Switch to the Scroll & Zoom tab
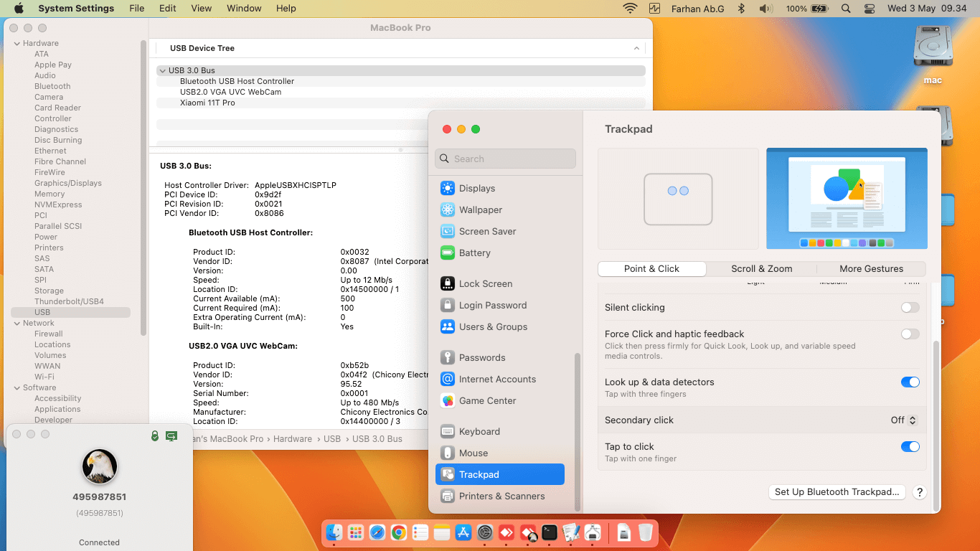The width and height of the screenshot is (980, 551). 761,268
